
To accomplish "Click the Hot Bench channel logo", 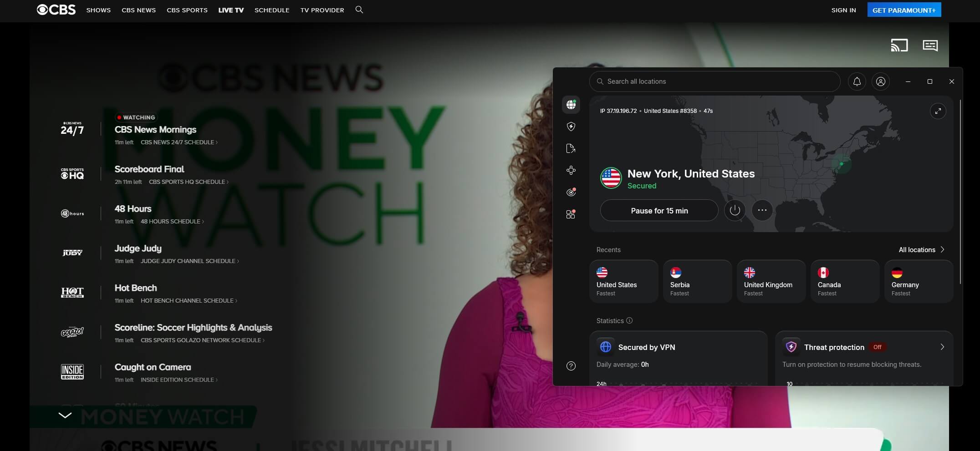I will 72,292.
